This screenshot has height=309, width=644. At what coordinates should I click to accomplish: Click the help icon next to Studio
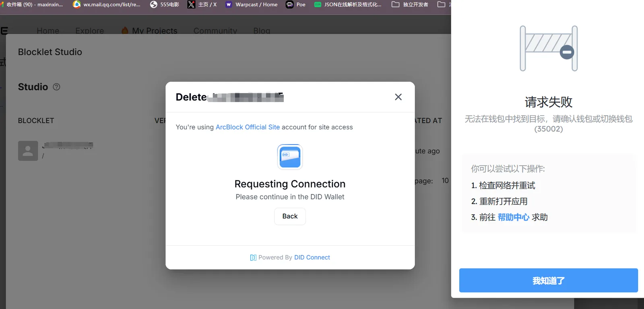57,87
